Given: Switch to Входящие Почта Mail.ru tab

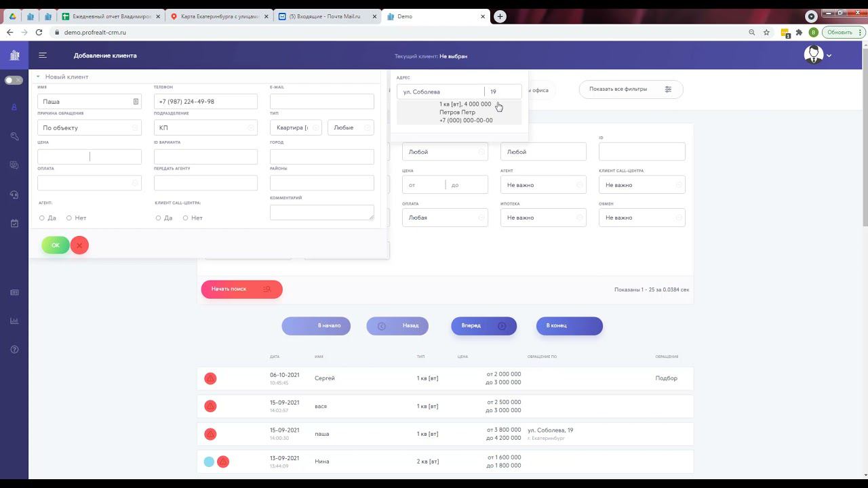Looking at the screenshot, I should point(328,16).
